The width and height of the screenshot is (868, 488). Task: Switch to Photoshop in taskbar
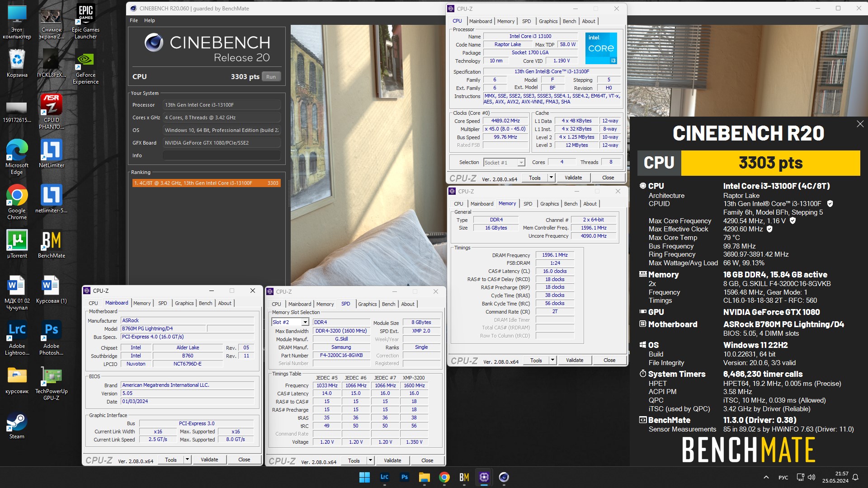(404, 477)
